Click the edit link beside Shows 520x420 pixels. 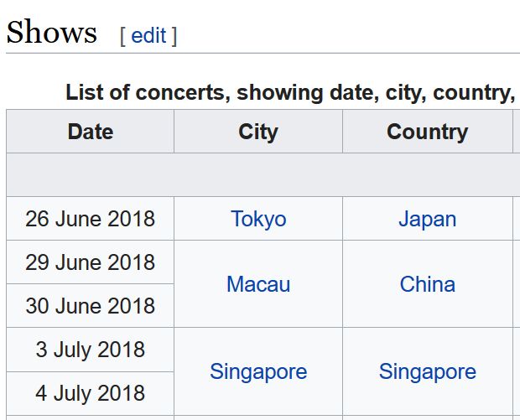[148, 35]
